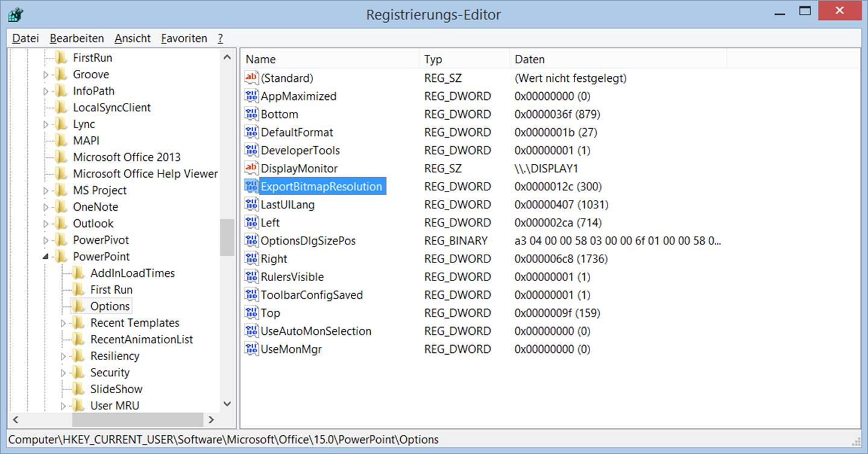Click the UseAutoMonSelection DWORD icon

coord(251,331)
